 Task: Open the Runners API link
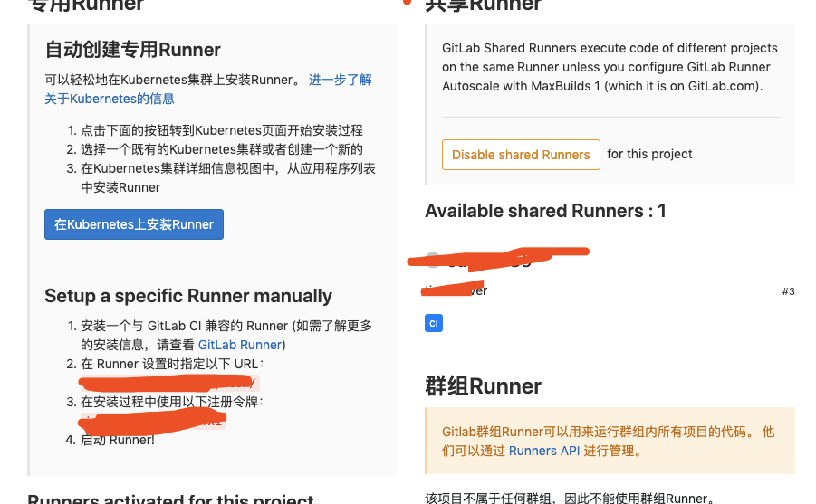543,451
